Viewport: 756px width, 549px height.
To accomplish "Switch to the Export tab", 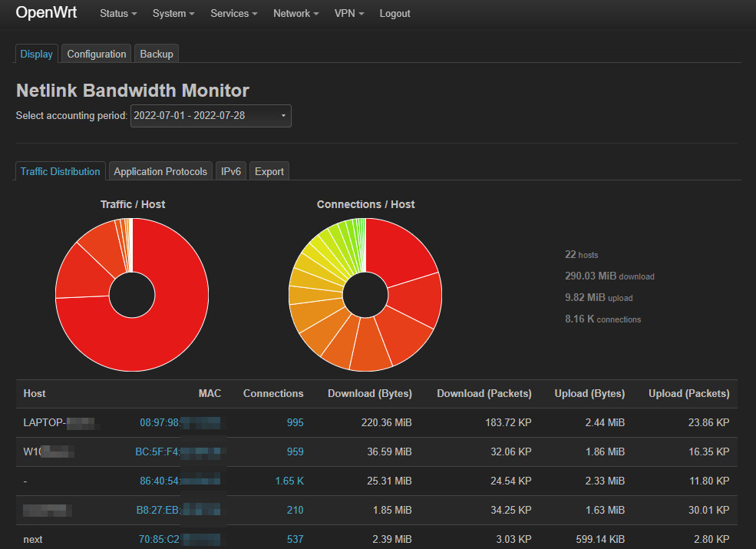I will tap(269, 171).
